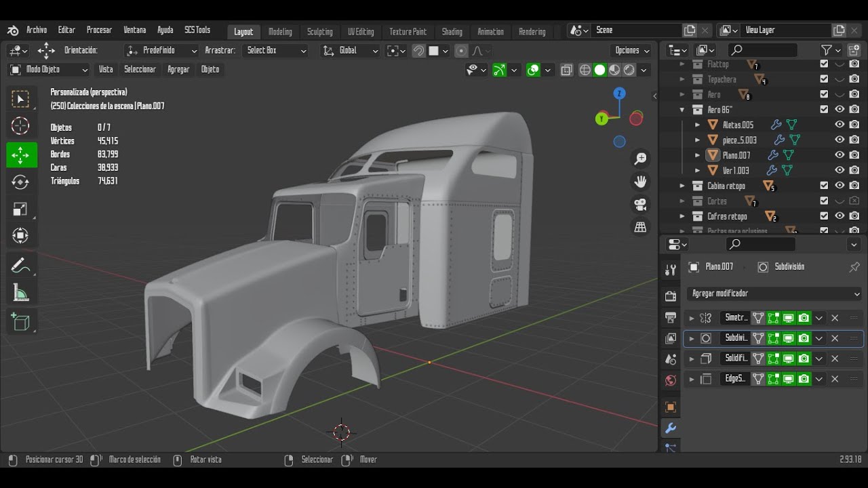
Task: Select the Scale tool
Action: [20, 209]
